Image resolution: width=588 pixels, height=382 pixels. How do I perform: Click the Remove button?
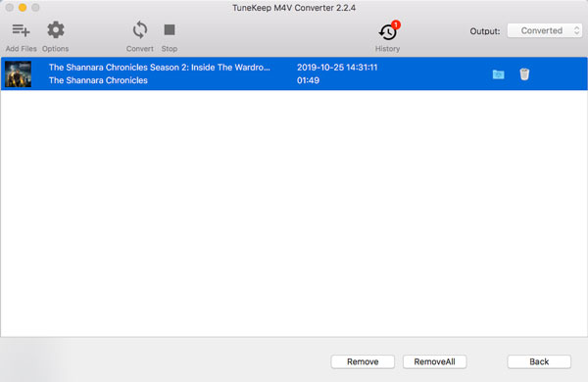(x=363, y=361)
